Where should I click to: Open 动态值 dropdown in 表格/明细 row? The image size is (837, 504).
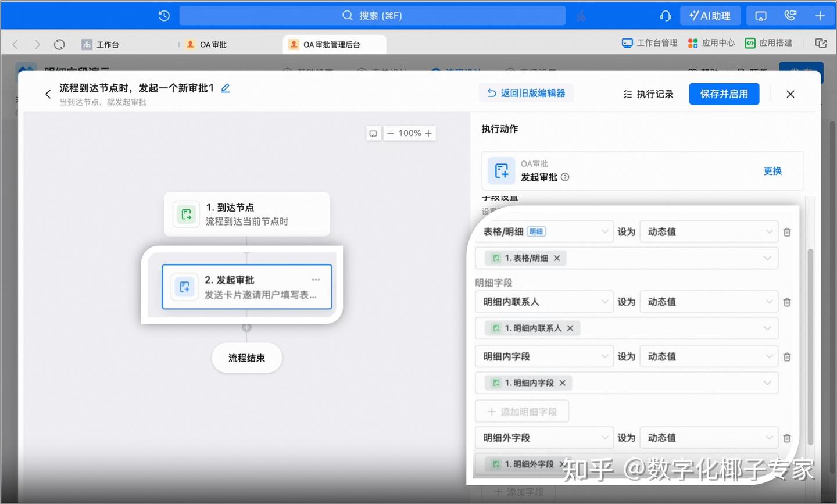(709, 231)
